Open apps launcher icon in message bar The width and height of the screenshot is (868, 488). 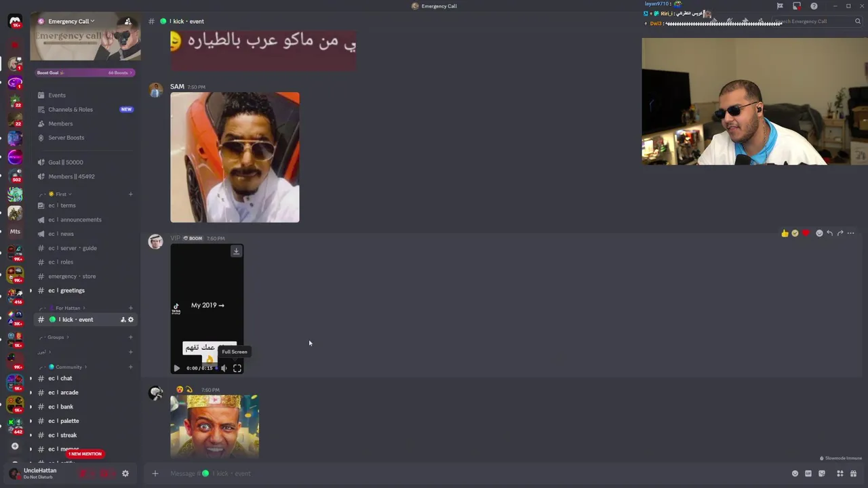tap(840, 473)
